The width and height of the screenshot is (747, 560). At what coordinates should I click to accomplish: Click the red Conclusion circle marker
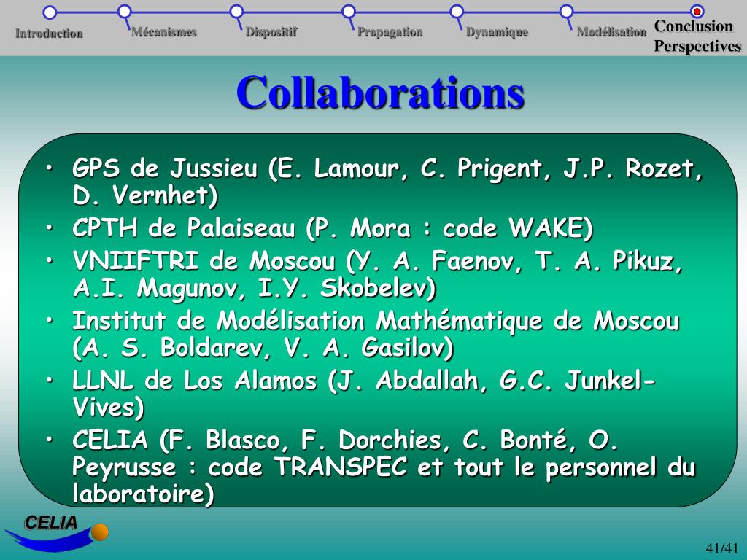pos(697,11)
